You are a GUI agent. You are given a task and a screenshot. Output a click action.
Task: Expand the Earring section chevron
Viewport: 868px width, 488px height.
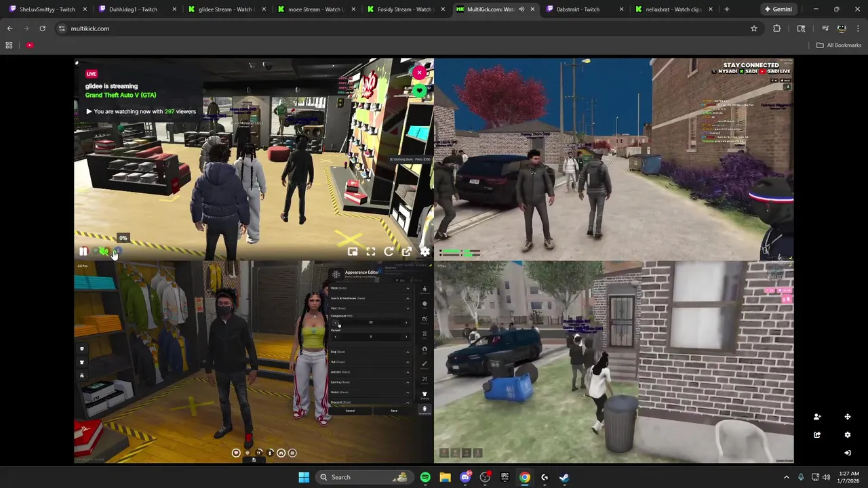tap(408, 382)
